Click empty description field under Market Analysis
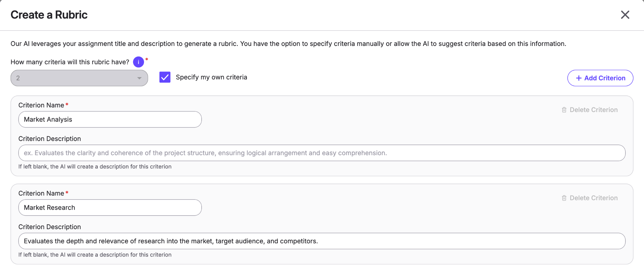 click(x=322, y=153)
